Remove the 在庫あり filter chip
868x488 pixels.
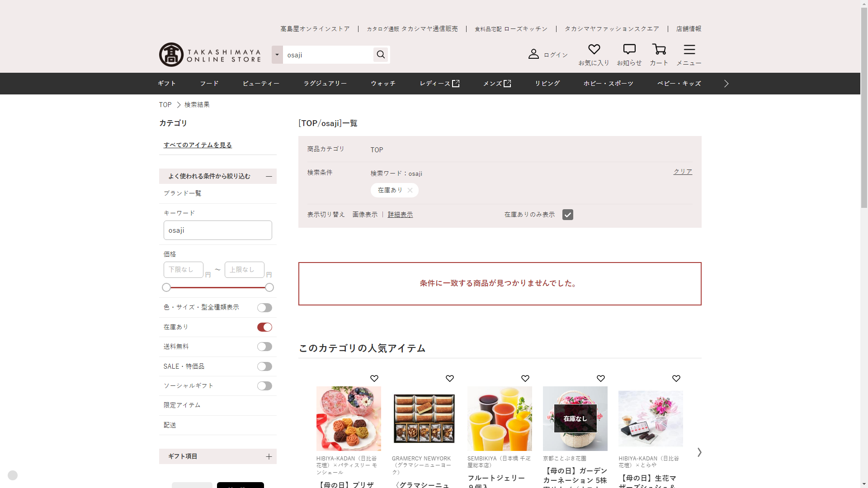click(x=410, y=190)
